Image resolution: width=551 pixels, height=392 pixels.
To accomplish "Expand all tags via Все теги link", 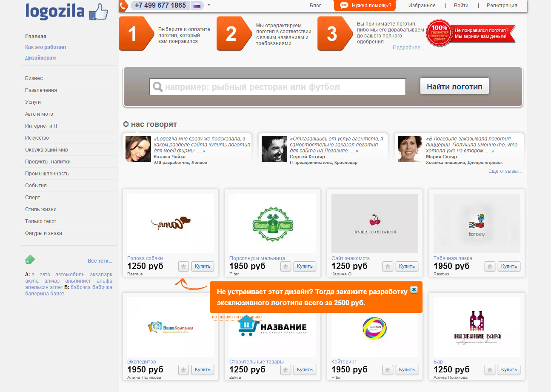I will [100, 261].
